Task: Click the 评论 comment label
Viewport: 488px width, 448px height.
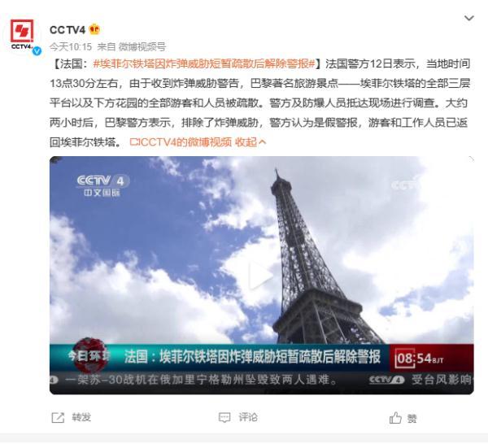Action: (248, 417)
